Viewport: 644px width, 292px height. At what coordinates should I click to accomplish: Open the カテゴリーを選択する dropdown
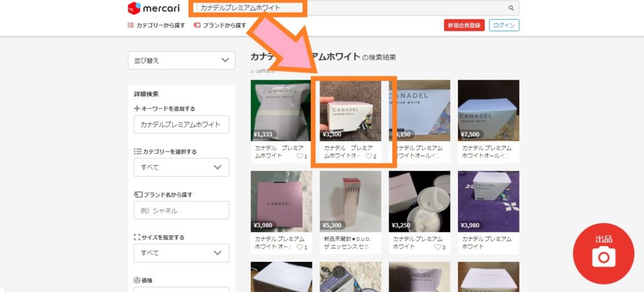182,167
